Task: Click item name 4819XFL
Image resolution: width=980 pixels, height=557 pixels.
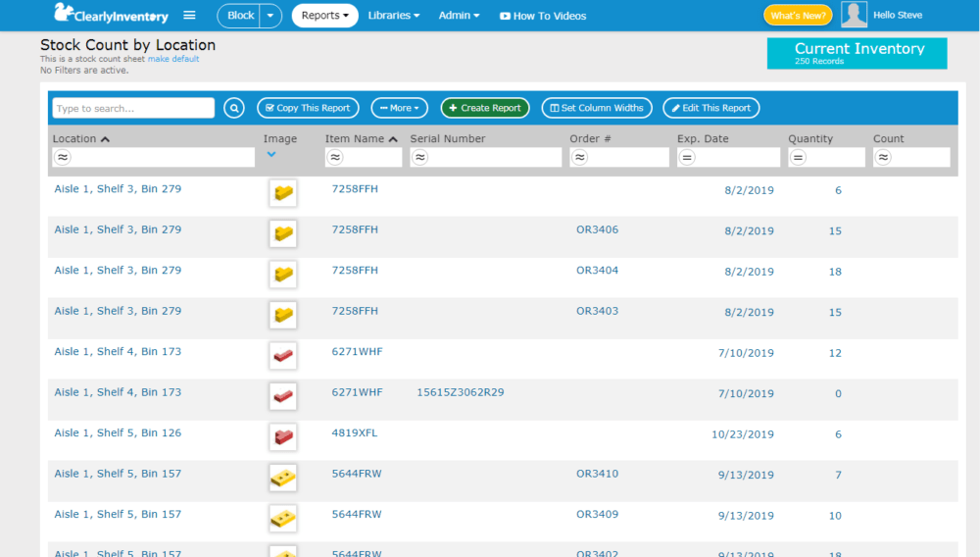Action: 355,432
